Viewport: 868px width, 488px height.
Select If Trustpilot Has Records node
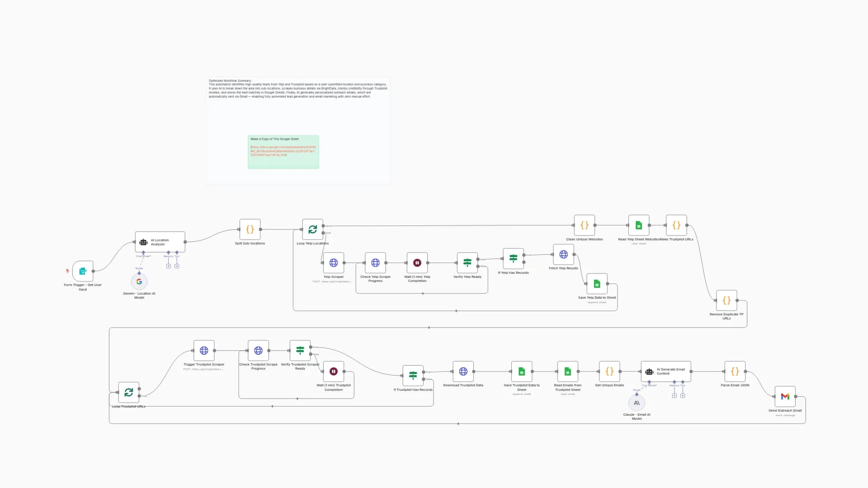pyautogui.click(x=413, y=375)
